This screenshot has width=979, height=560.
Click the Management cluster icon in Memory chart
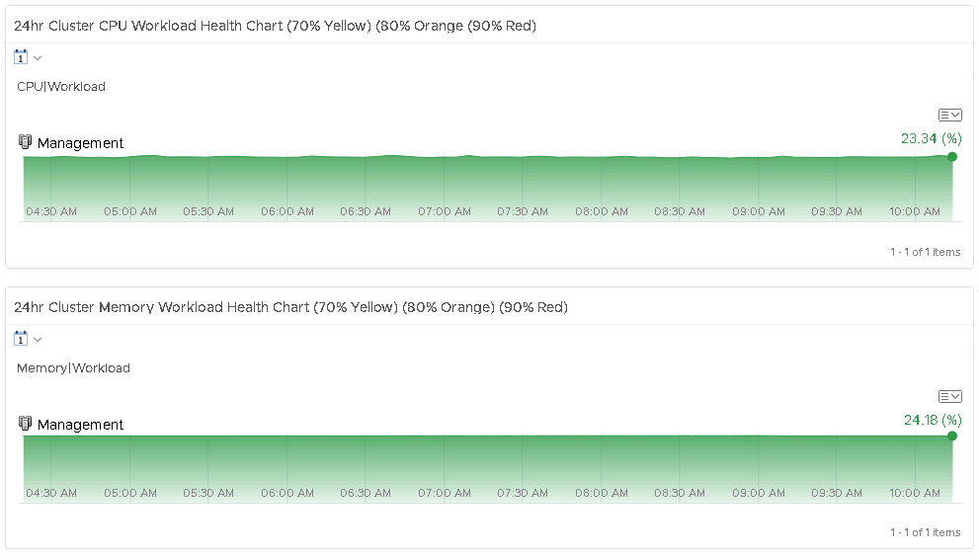26,424
